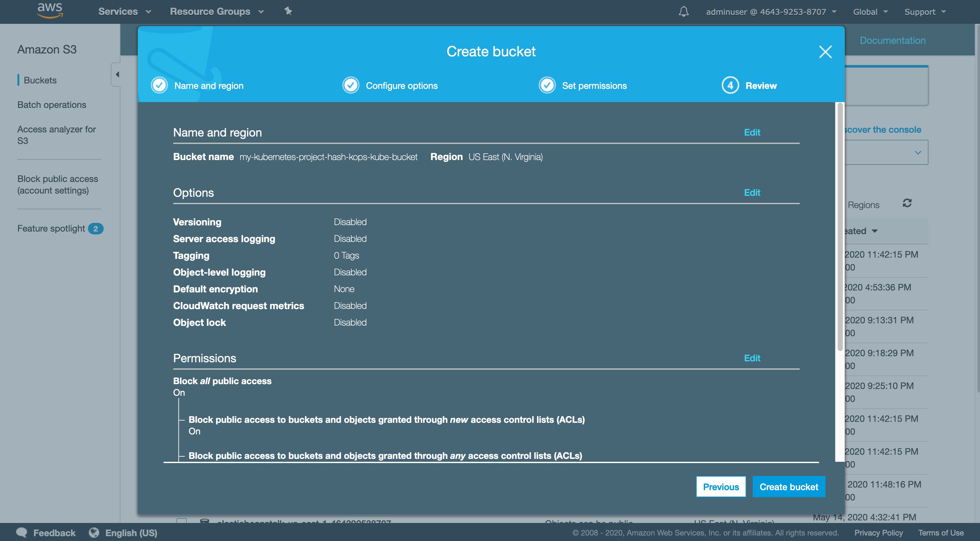Click the bucket icon on the bottom bucket row

[x=205, y=522]
